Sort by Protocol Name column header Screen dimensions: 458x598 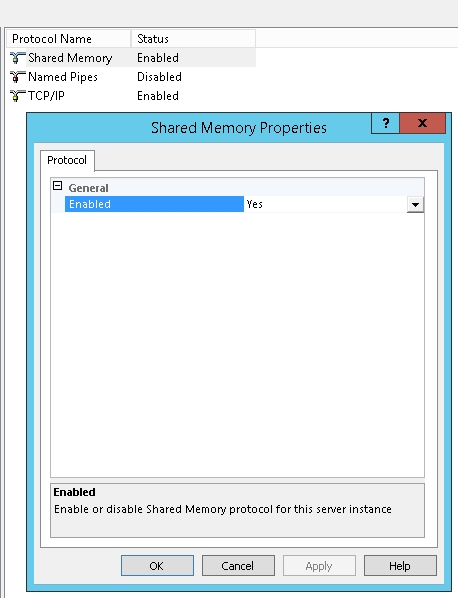69,39
